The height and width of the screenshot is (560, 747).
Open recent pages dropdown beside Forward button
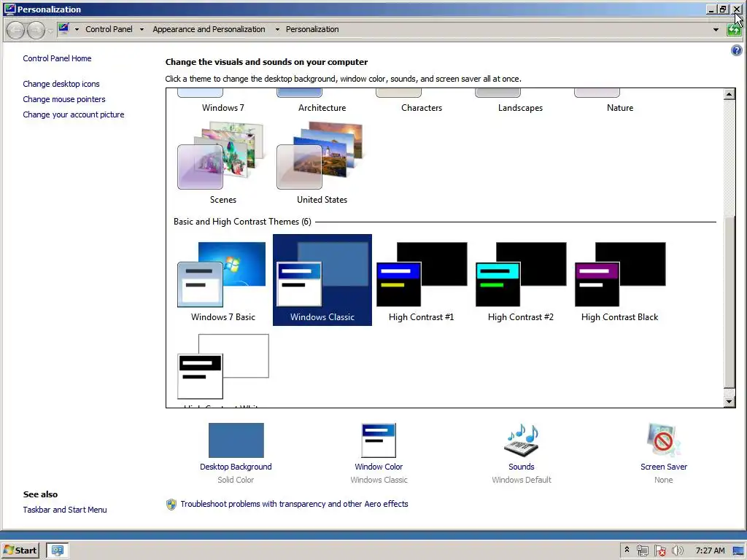pyautogui.click(x=50, y=31)
